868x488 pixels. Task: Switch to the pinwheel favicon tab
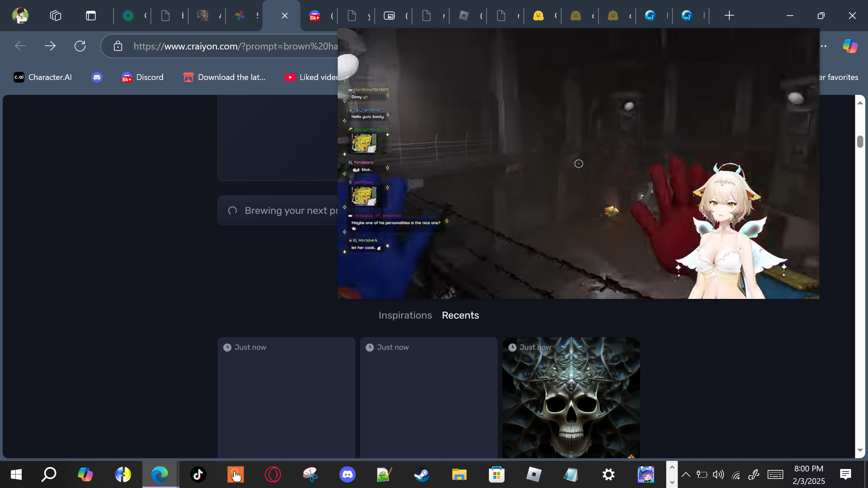240,16
